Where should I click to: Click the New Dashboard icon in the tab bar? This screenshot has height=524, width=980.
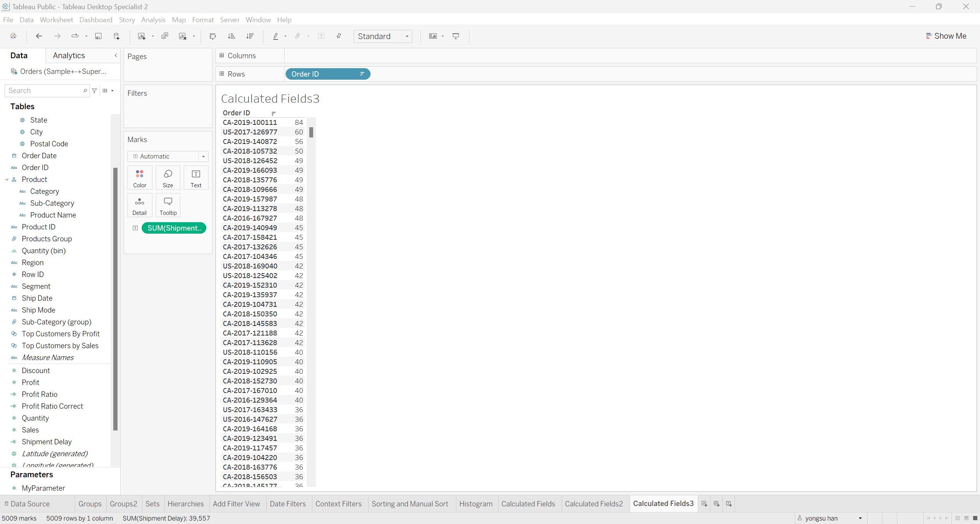tap(717, 504)
